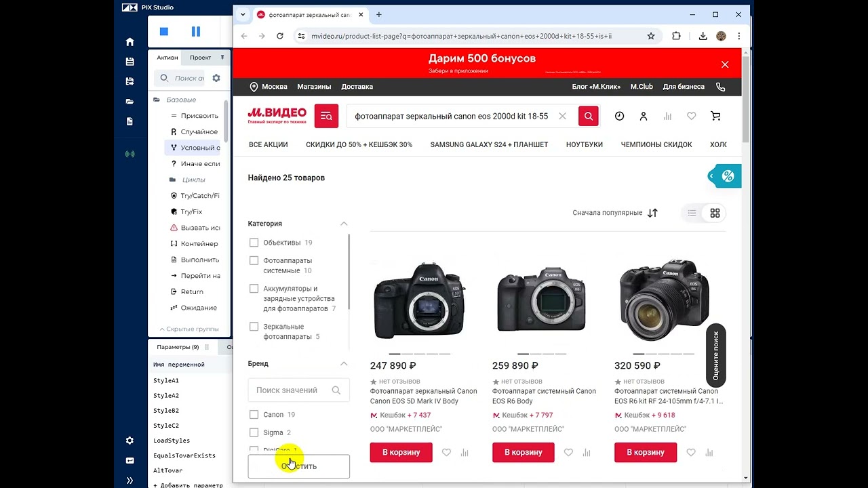Click the Open Folder icon in PIX Studio sidebar
Screen dimensions: 868x488
130,102
